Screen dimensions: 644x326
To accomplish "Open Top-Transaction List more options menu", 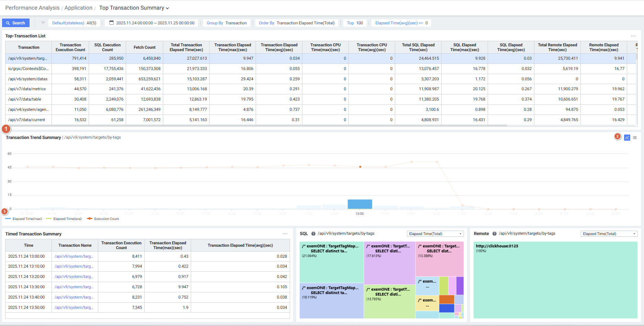I will click(633, 36).
